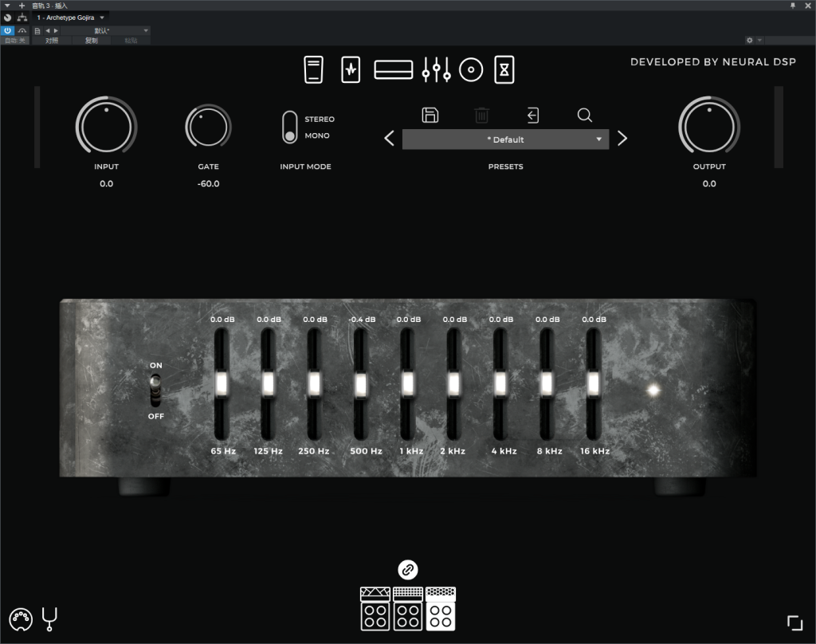Click the Output knob
This screenshot has width=816, height=644.
708,127
